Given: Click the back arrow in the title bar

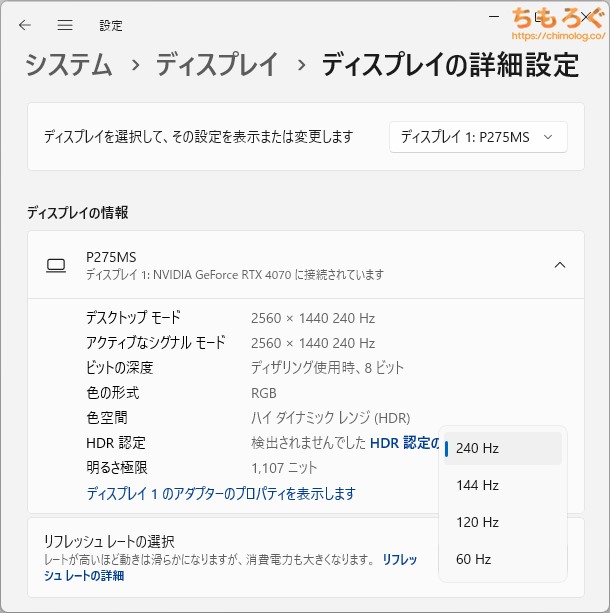Looking at the screenshot, I should click(x=25, y=25).
